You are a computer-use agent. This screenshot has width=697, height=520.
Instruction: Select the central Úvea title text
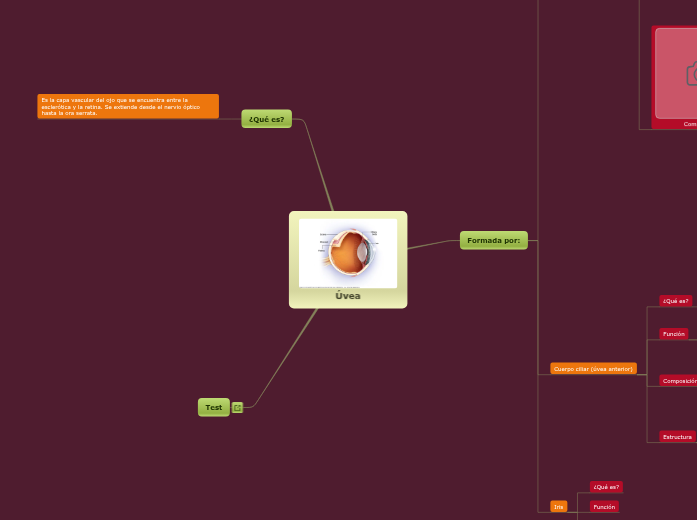(x=348, y=296)
